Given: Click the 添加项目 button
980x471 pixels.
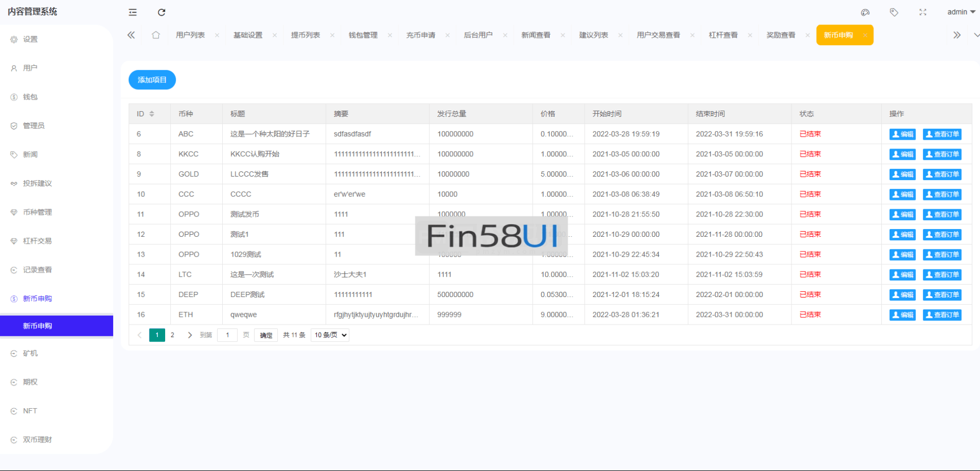Looking at the screenshot, I should [x=152, y=79].
